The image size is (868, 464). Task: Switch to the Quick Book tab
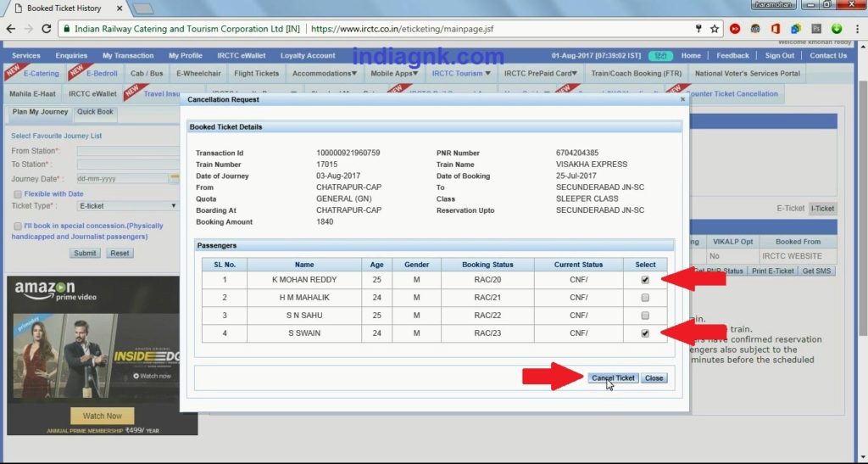pyautogui.click(x=95, y=112)
